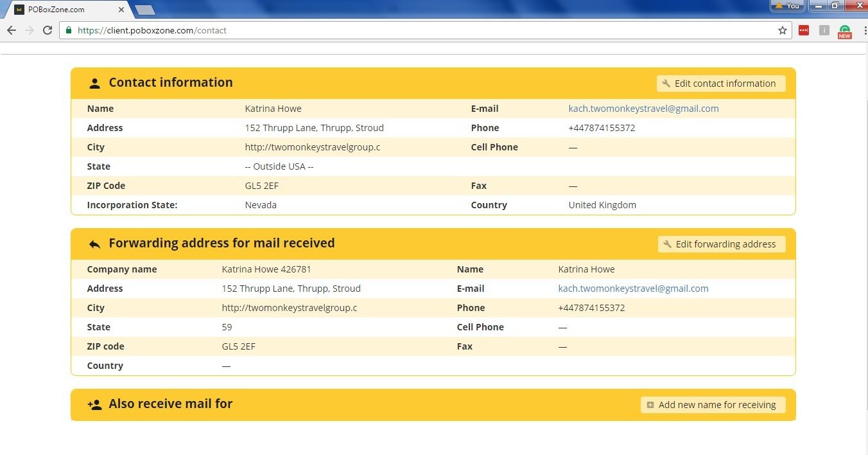Click the browser forward arrow
Image resolution: width=868 pixels, height=455 pixels.
29,30
